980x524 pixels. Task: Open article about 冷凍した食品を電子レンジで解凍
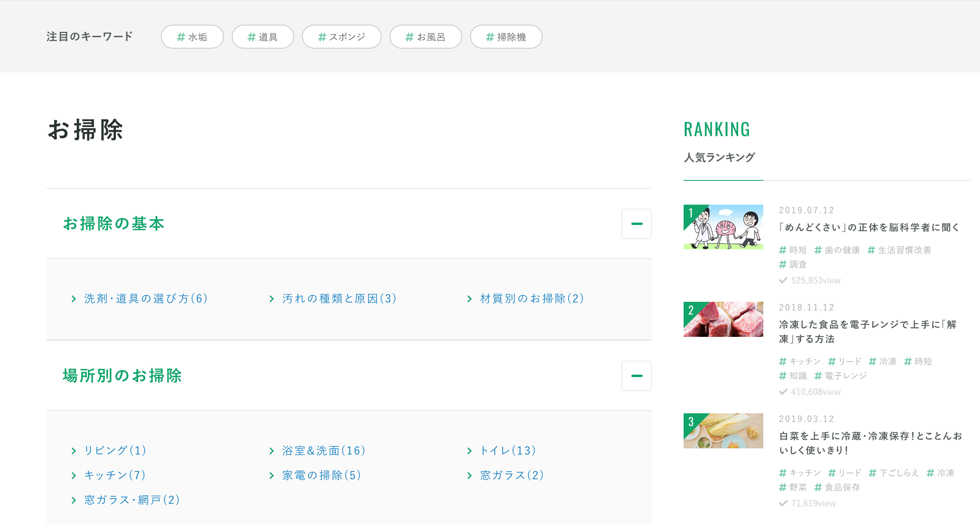tap(868, 332)
